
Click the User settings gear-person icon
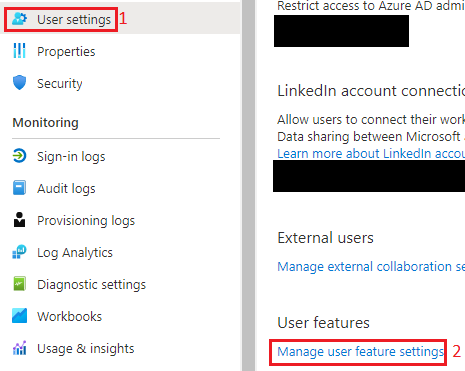(19, 19)
